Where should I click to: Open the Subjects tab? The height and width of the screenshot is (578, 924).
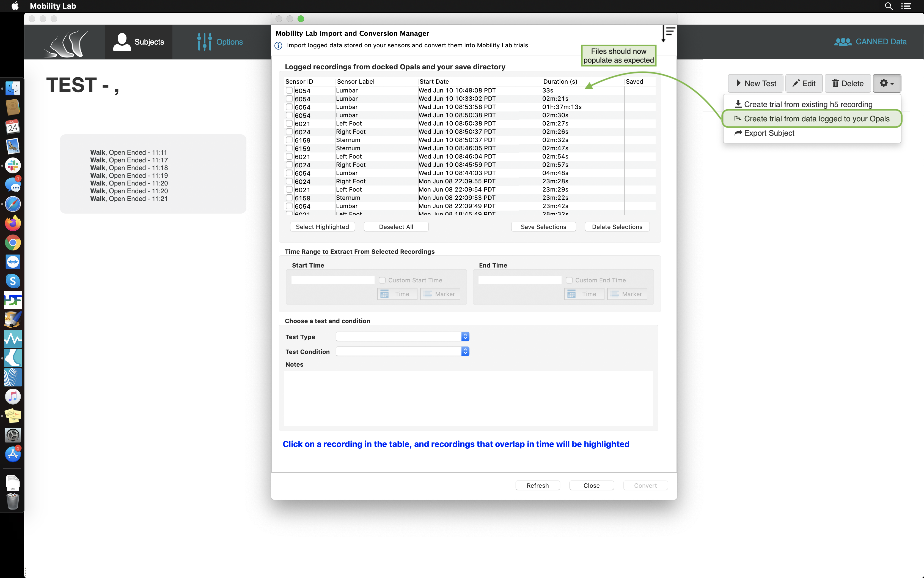pos(139,42)
